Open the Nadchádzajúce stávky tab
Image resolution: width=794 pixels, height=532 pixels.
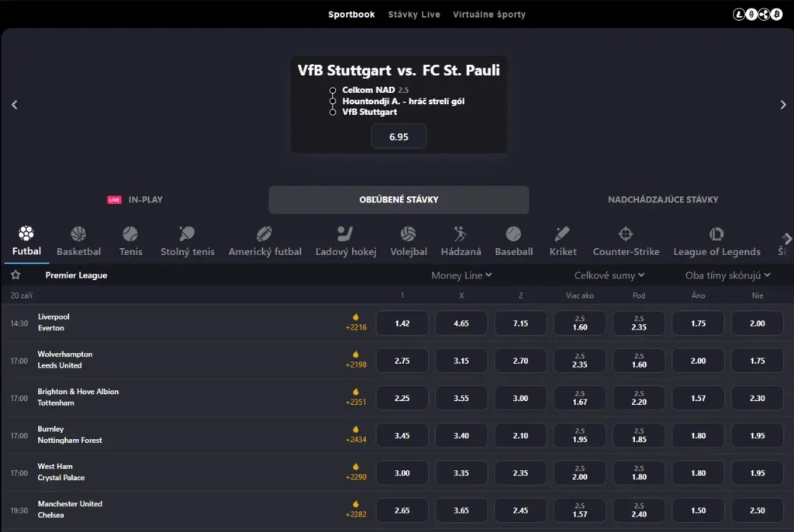click(x=663, y=199)
